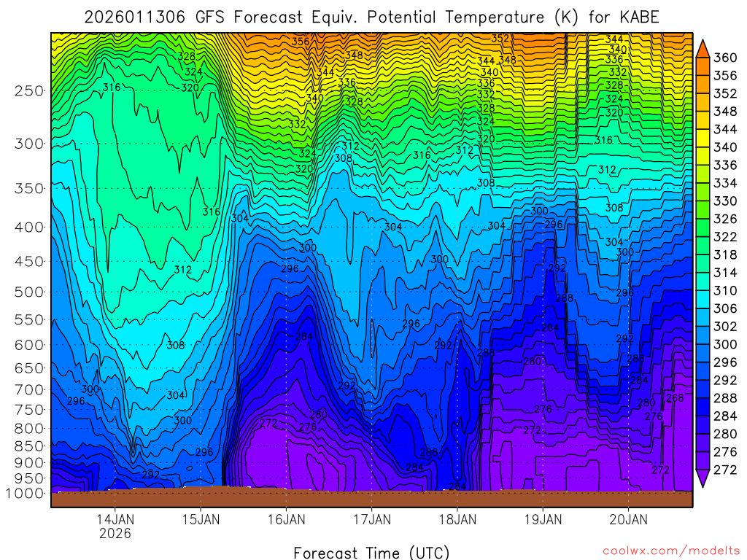This screenshot has width=747, height=560.
Task: Pick the green legend band between 322 and 326
Action: (703, 228)
